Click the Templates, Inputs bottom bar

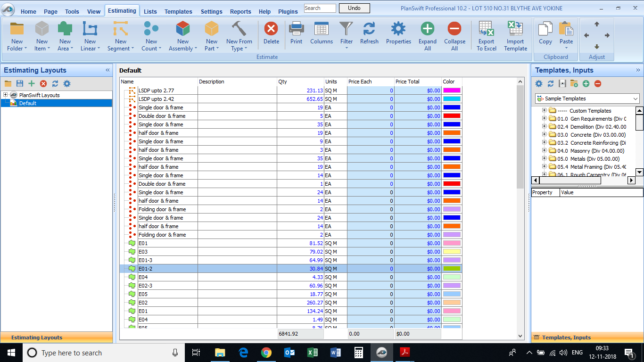(x=587, y=337)
